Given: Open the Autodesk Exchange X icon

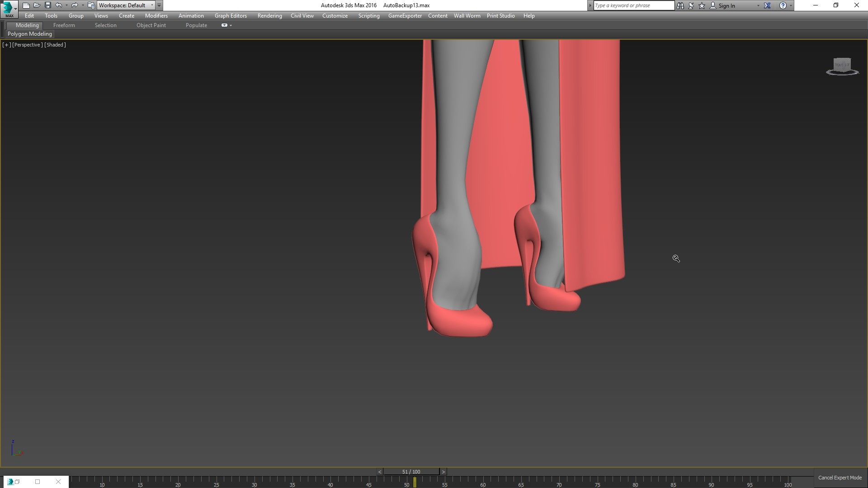Looking at the screenshot, I should coord(767,5).
